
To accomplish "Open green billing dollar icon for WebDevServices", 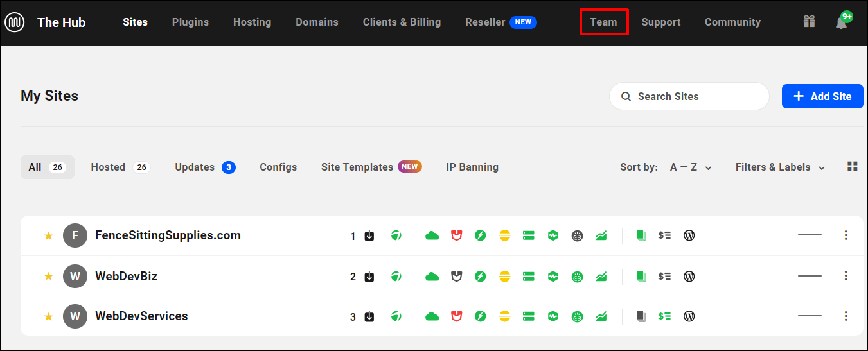I will pyautogui.click(x=664, y=316).
